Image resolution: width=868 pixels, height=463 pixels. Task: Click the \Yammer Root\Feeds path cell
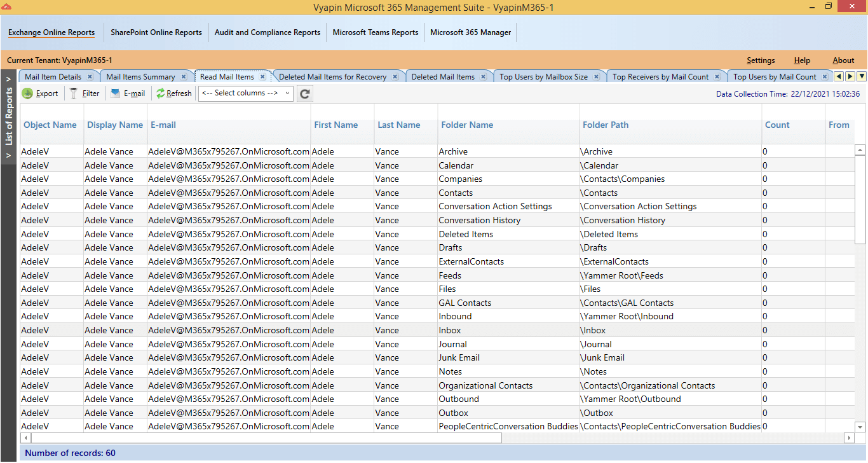(x=670, y=275)
